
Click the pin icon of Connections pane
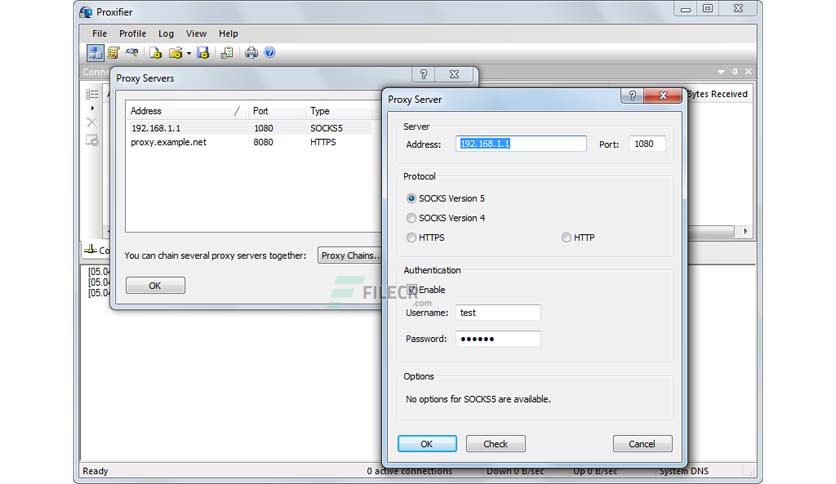click(x=735, y=71)
